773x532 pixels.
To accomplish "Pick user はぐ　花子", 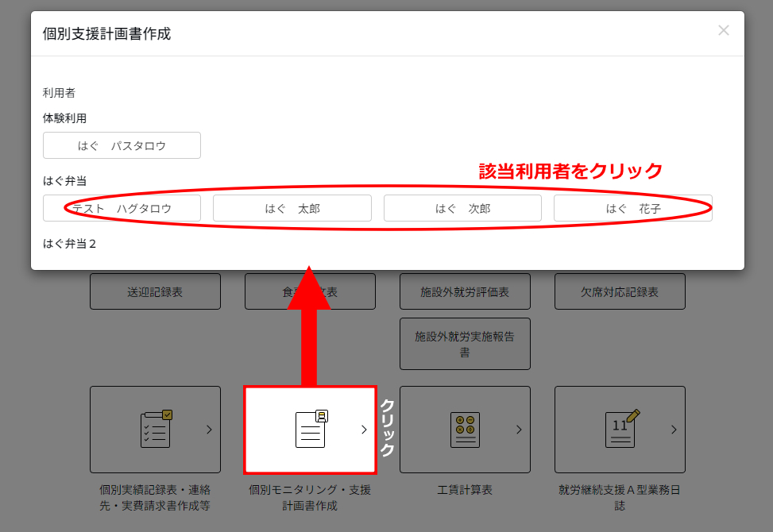I will click(x=632, y=209).
